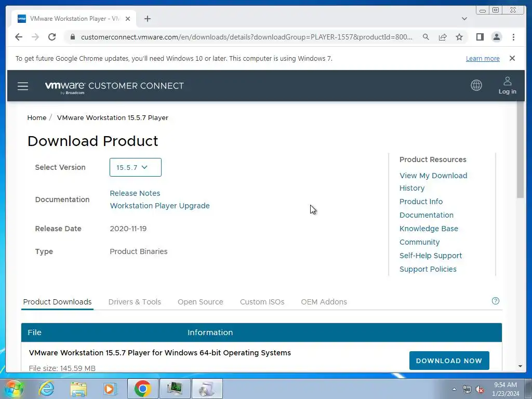This screenshot has width=532, height=399.
Task: Visit the Community link
Action: tap(419, 242)
